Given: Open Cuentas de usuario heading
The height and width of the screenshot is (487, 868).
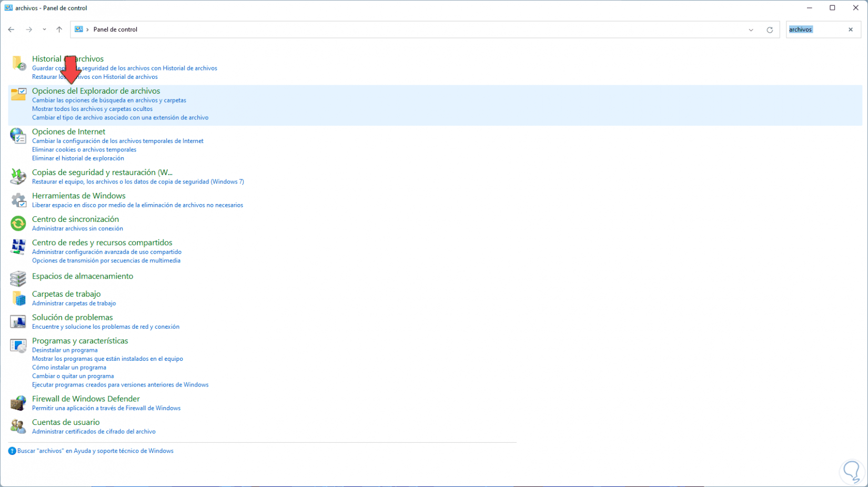Looking at the screenshot, I should click(x=66, y=422).
